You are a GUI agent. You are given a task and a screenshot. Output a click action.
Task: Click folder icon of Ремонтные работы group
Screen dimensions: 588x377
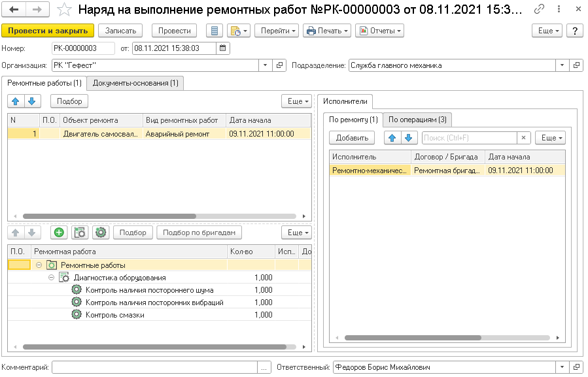(52, 265)
